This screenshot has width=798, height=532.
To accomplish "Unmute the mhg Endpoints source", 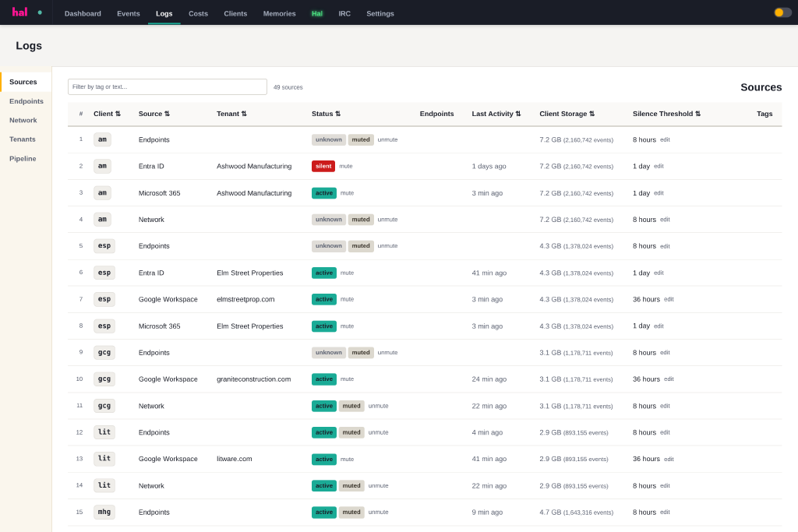I will click(x=378, y=513).
